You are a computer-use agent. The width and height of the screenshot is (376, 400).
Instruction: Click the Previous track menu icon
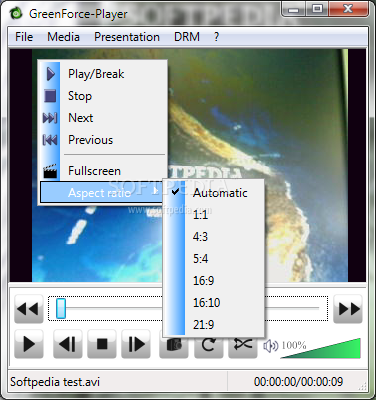(50, 140)
